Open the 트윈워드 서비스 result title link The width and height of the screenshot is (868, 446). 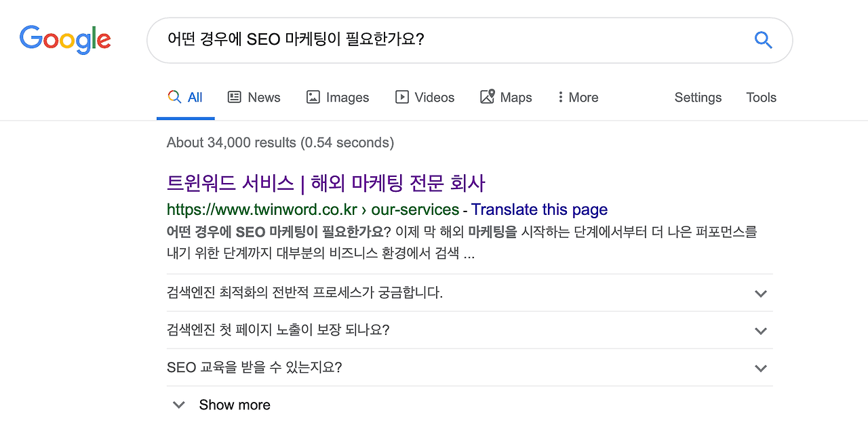coord(325,183)
